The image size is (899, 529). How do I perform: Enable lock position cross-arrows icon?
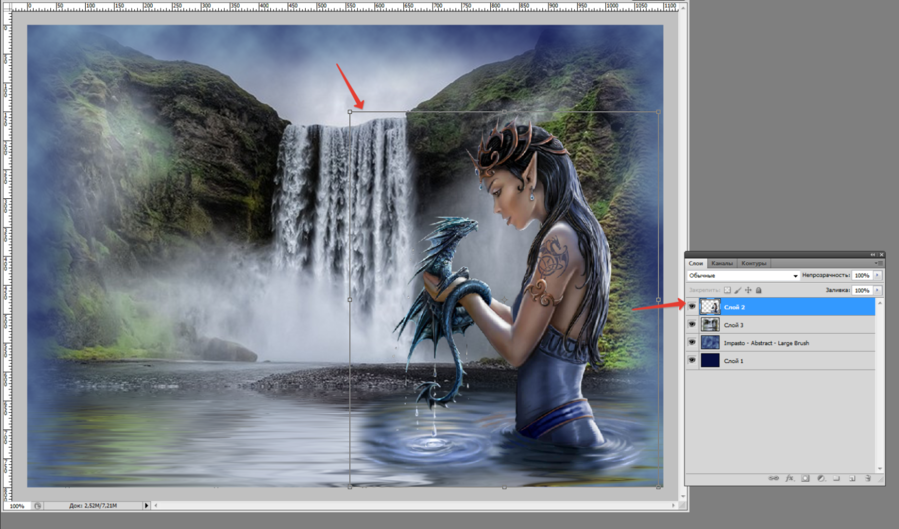(x=748, y=291)
